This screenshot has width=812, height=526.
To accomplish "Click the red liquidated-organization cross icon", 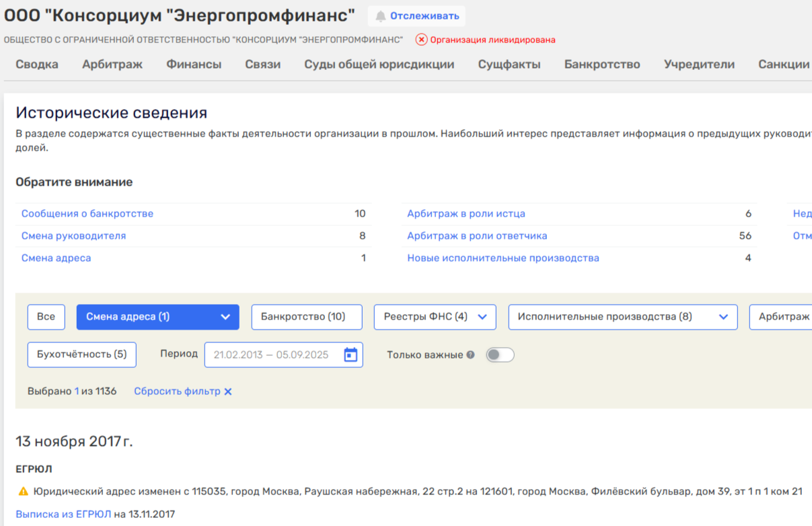I will [x=422, y=40].
